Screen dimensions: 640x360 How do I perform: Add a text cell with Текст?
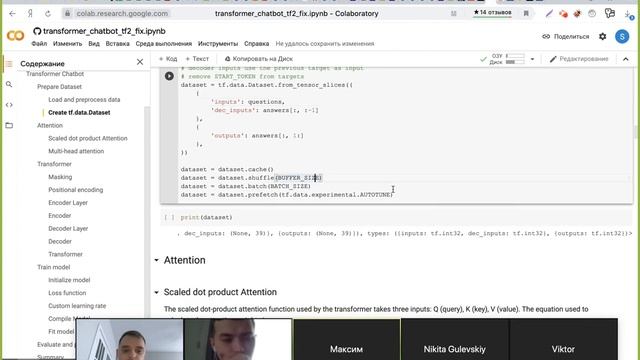(197, 59)
